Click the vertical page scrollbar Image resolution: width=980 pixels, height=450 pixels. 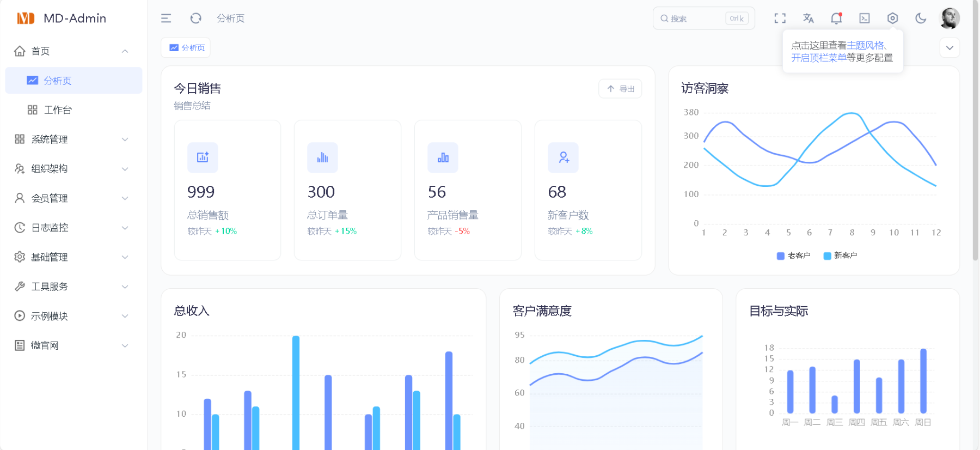point(975,131)
